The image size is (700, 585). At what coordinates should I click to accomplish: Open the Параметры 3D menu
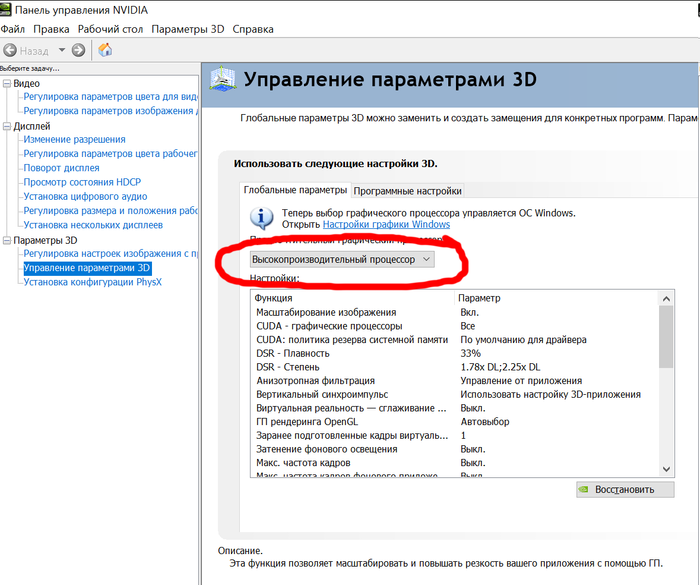pyautogui.click(x=188, y=29)
